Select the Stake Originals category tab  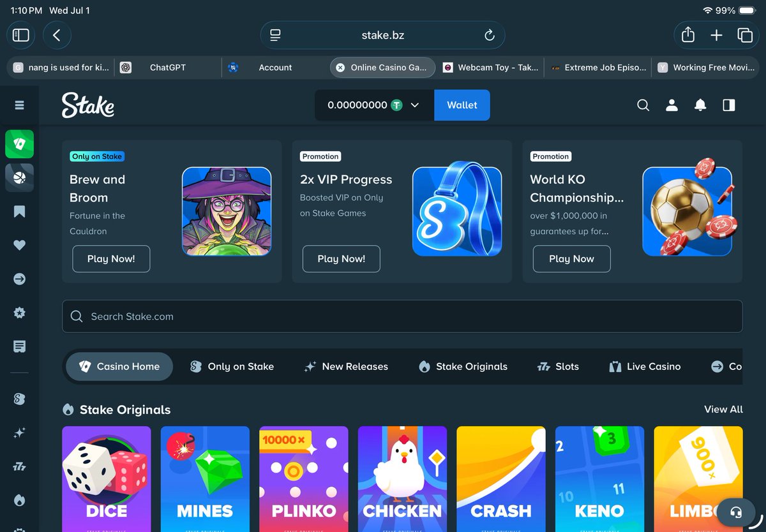463,366
